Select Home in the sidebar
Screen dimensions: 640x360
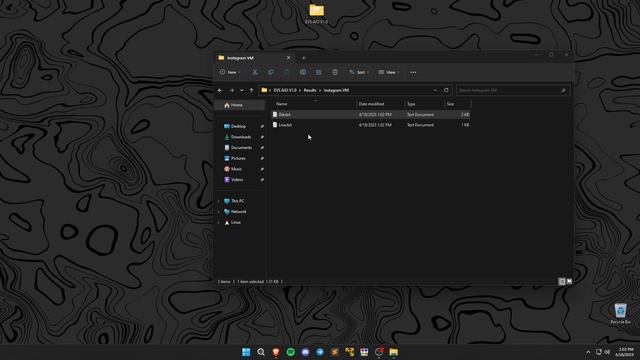(x=240, y=105)
